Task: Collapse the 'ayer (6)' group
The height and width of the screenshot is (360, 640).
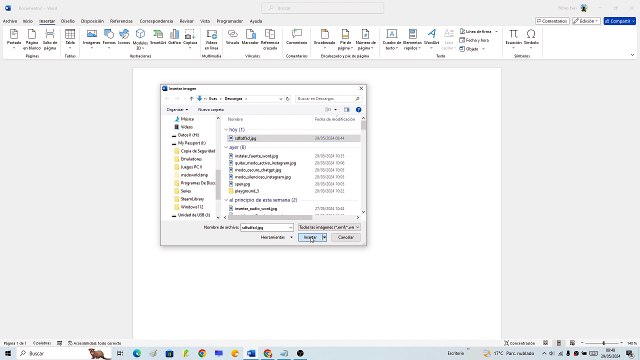Action: 226,147
